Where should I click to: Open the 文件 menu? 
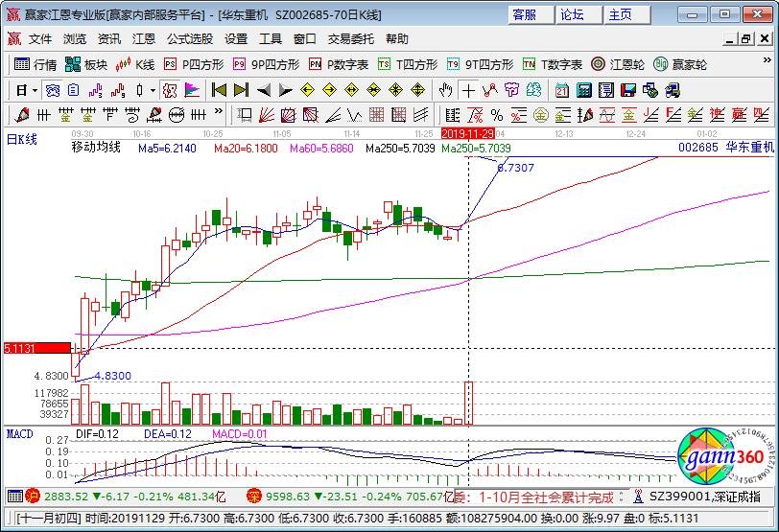pyautogui.click(x=40, y=38)
